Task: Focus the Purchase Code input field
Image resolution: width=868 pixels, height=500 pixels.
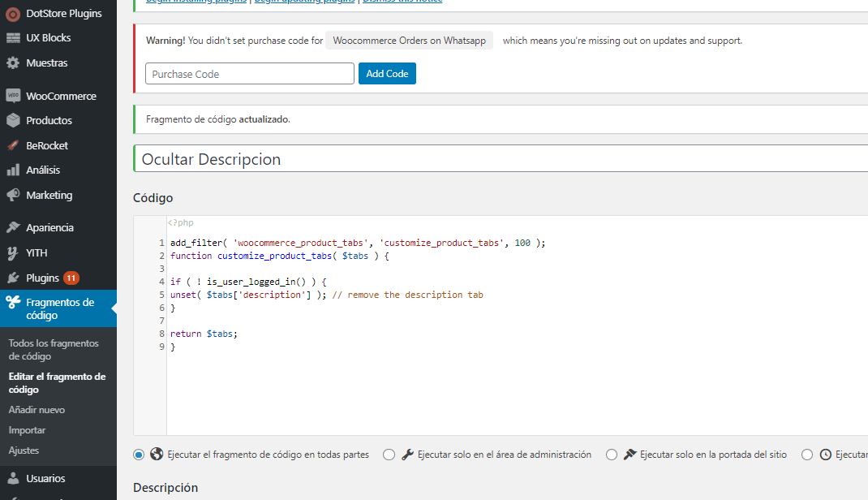Action: coord(250,74)
